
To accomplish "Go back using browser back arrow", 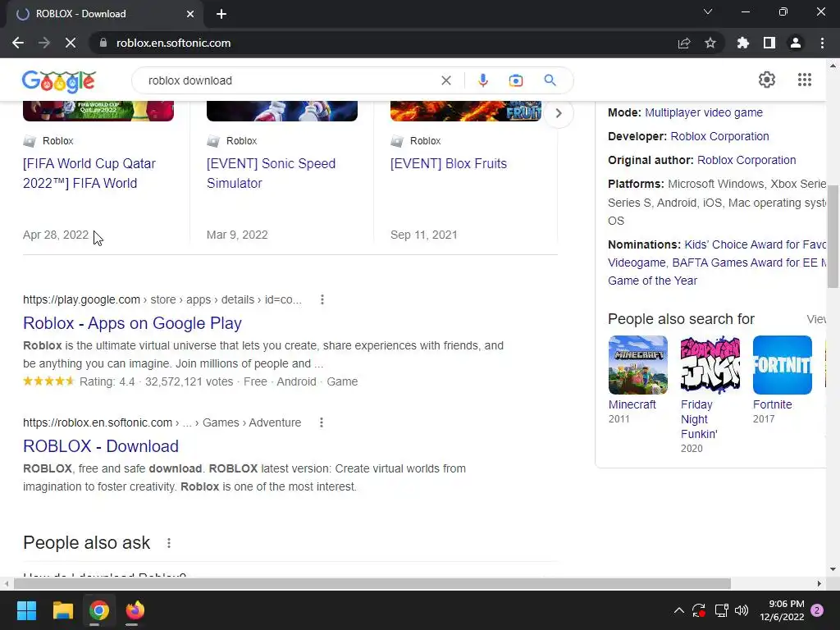I will point(18,43).
